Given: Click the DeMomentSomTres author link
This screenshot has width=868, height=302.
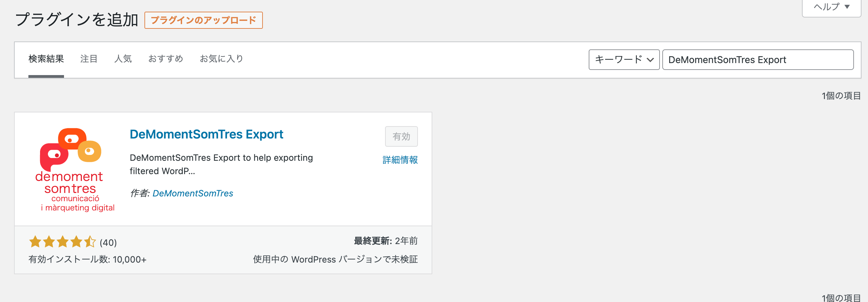Looking at the screenshot, I should (x=193, y=193).
